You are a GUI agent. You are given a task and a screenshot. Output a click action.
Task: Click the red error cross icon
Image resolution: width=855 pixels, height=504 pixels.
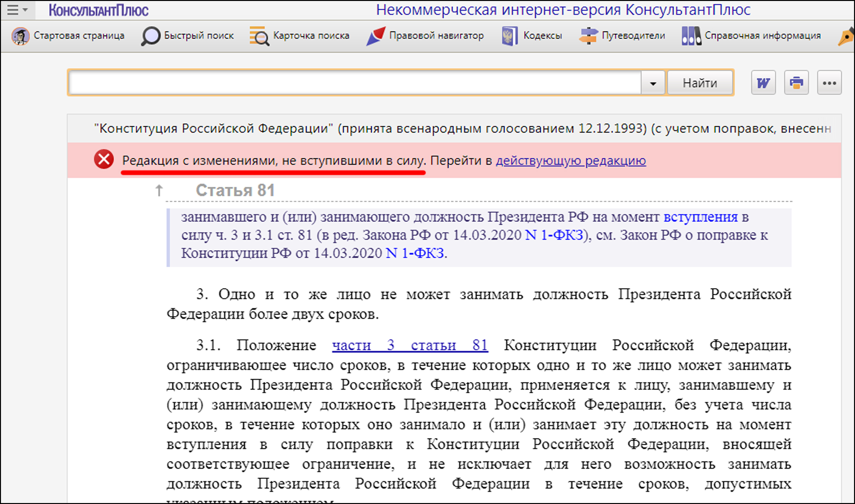click(104, 159)
